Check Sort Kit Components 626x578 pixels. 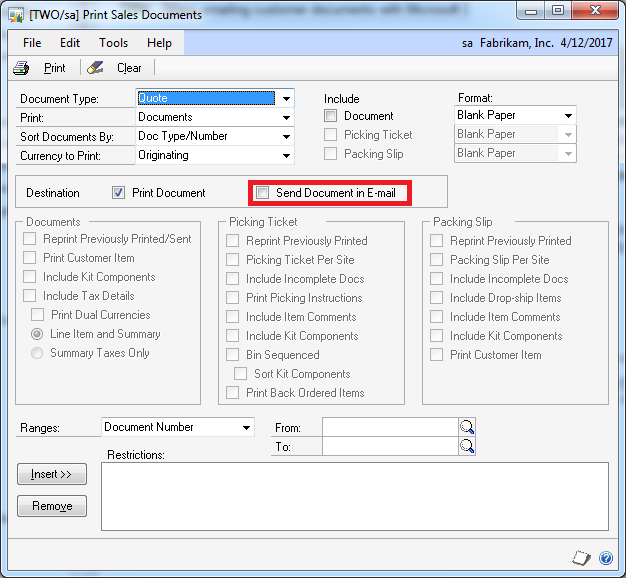[241, 374]
